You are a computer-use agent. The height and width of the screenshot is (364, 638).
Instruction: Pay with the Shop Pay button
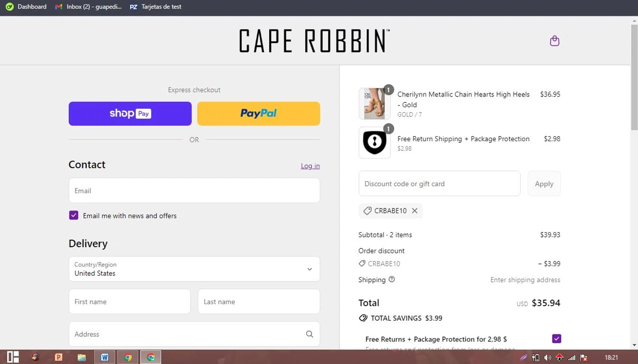[x=130, y=114]
